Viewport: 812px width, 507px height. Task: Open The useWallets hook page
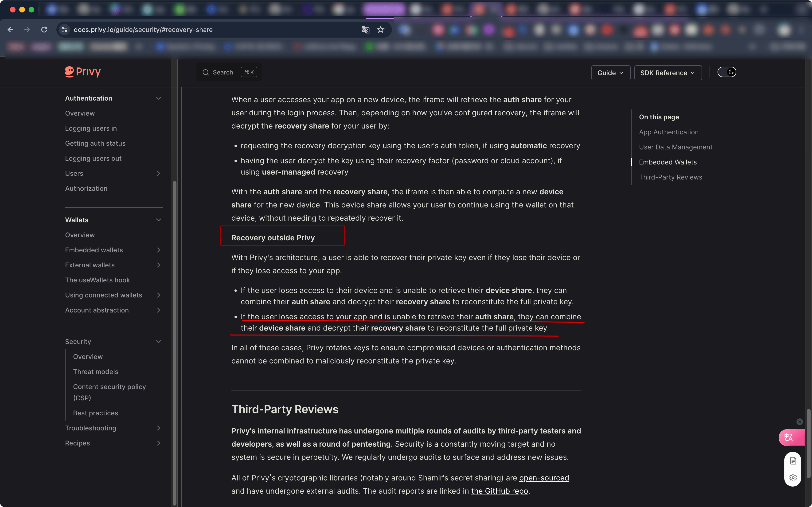coord(97,280)
